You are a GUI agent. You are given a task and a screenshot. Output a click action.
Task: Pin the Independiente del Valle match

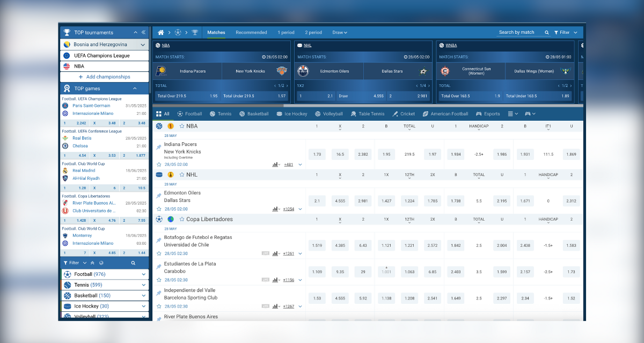pyautogui.click(x=159, y=293)
